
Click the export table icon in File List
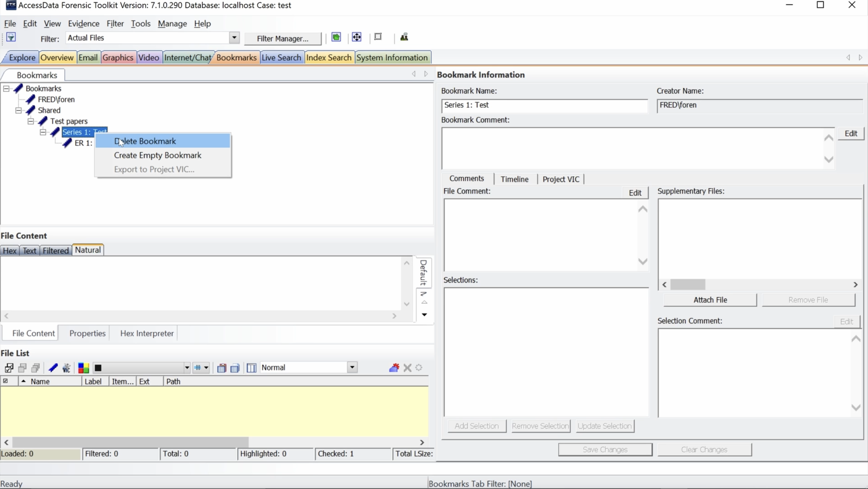pos(235,368)
